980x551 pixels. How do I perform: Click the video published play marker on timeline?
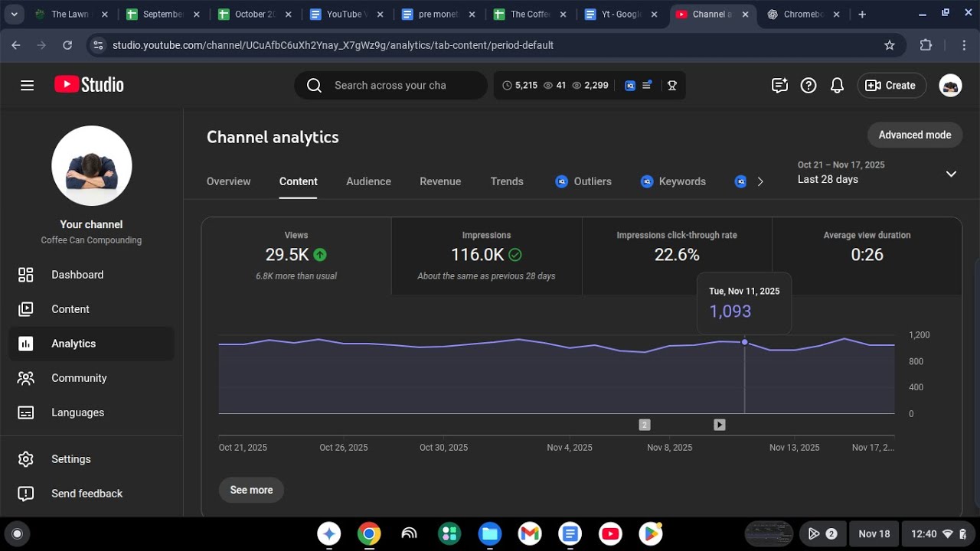720,425
